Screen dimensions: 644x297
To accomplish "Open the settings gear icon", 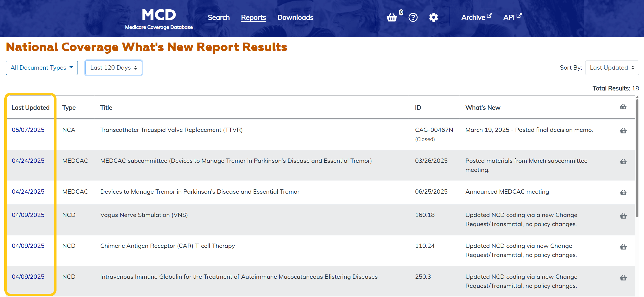I will pos(433,17).
